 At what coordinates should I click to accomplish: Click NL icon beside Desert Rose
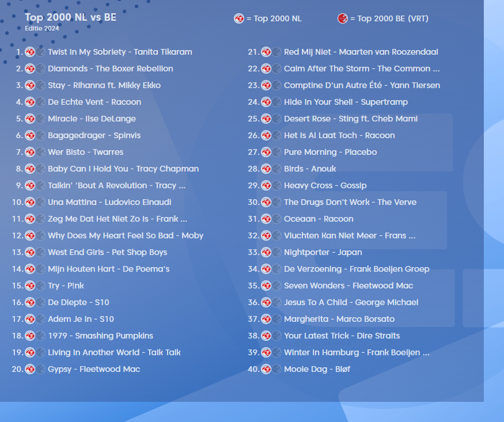tap(266, 119)
